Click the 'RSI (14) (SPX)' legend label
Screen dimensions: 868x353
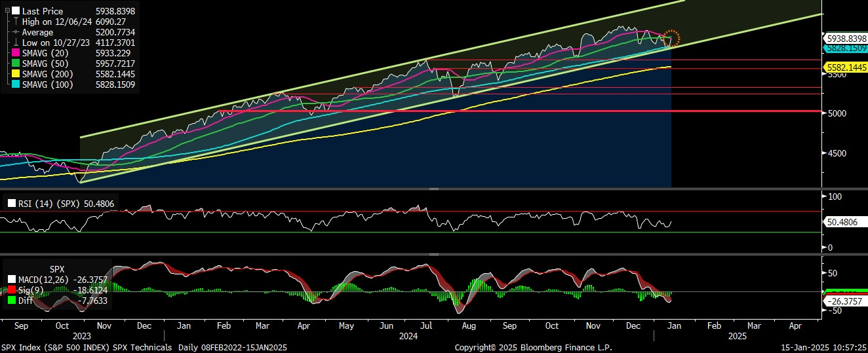[x=48, y=204]
